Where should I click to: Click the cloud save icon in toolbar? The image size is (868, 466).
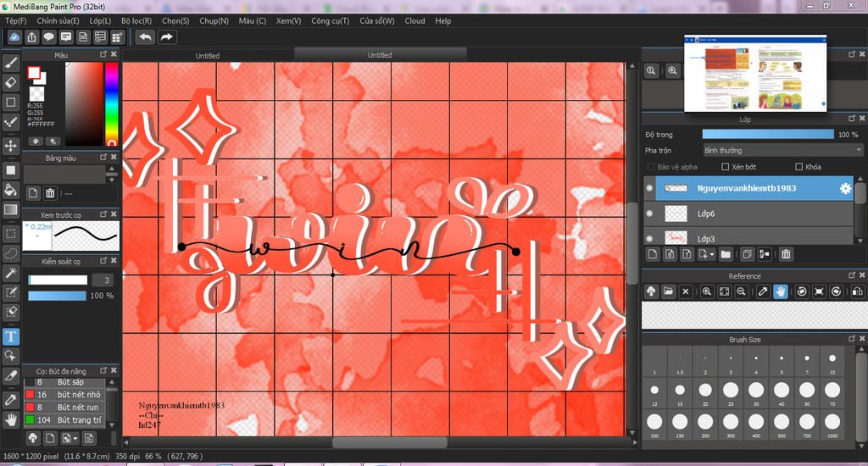pyautogui.click(x=14, y=37)
